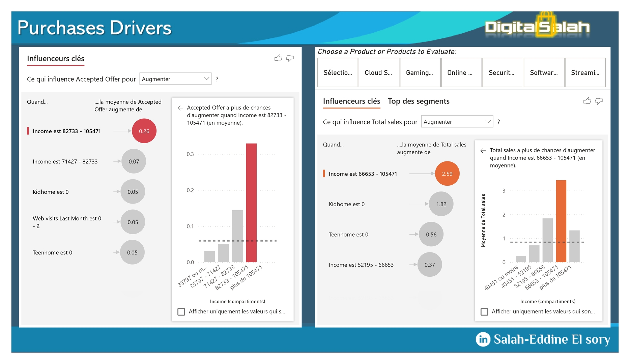Switch to Top des segments tab
630x364 pixels.
(418, 101)
